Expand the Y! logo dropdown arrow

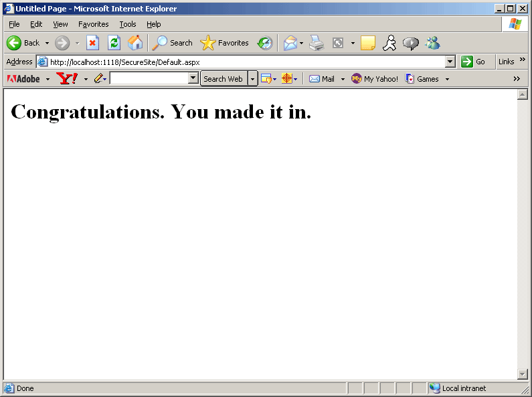(86, 80)
